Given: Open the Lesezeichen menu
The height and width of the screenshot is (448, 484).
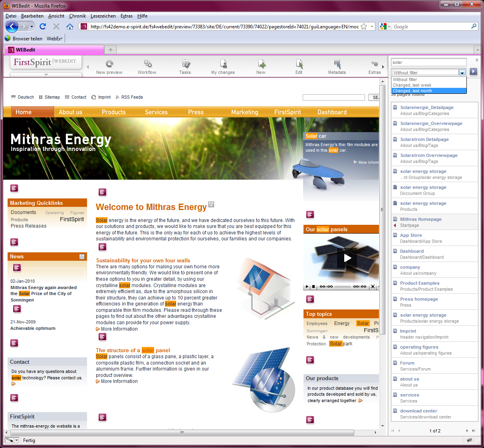Looking at the screenshot, I should [x=103, y=16].
